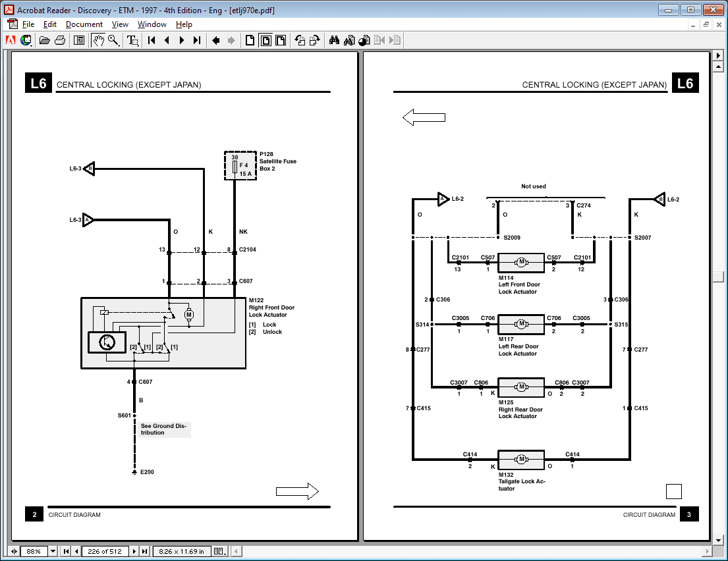Rotate view clockwise
This screenshot has width=728, height=561.
(315, 40)
